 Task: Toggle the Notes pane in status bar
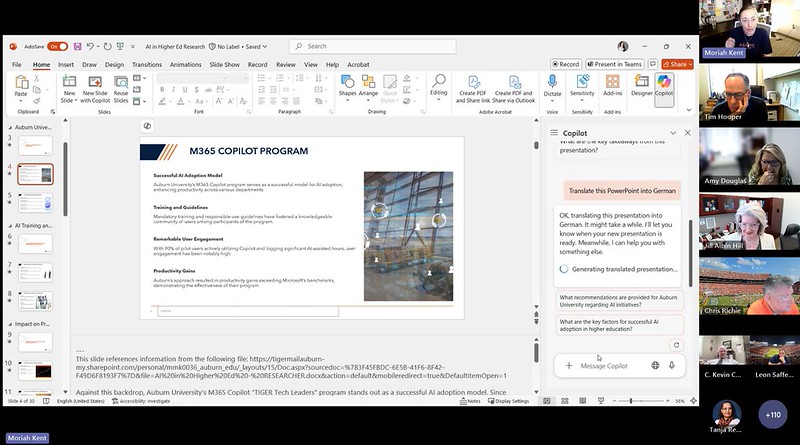470,401
